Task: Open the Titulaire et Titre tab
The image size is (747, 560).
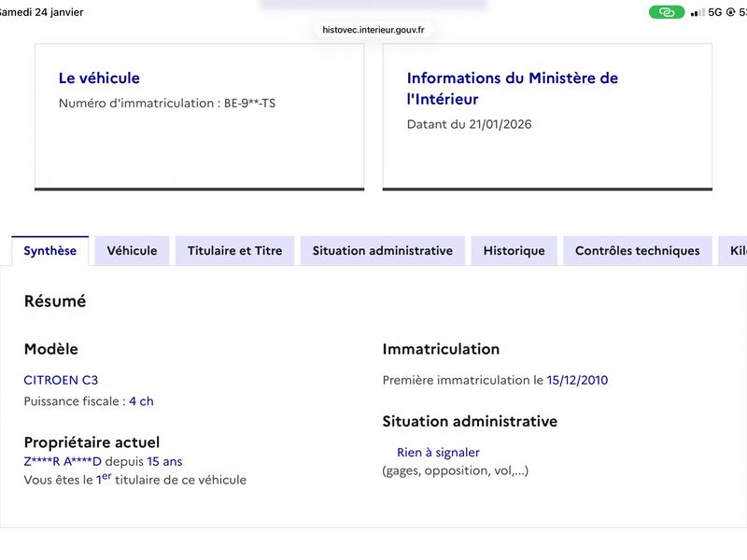Action: click(234, 251)
